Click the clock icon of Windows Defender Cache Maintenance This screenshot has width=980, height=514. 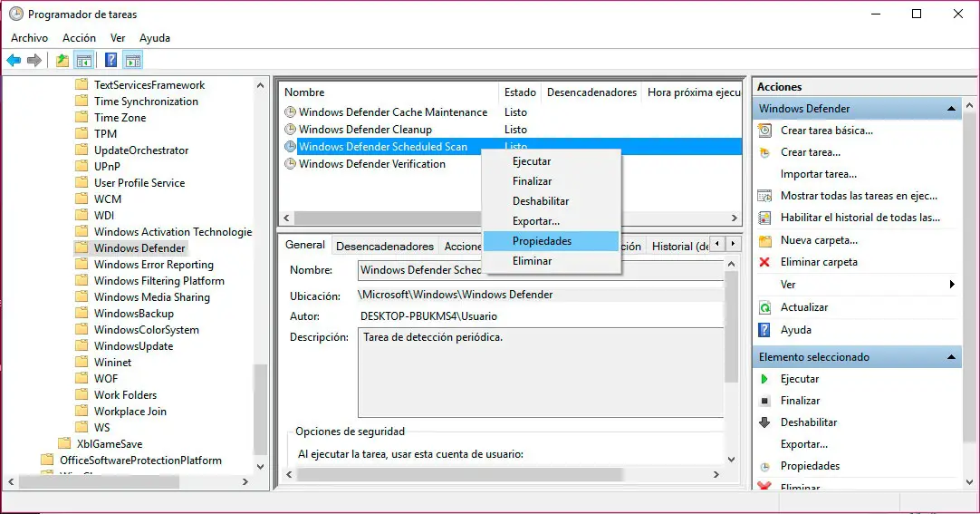pyautogui.click(x=290, y=112)
